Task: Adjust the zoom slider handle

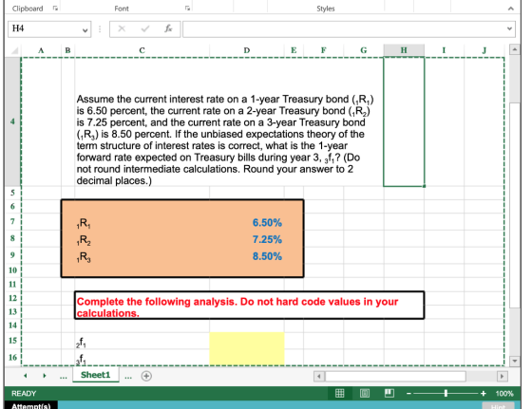Action: pos(446,394)
